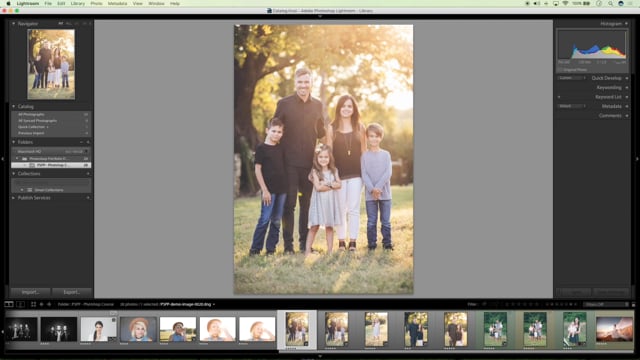Open the Filters Off dropdown
Viewport: 640px width, 360px height.
[606, 304]
